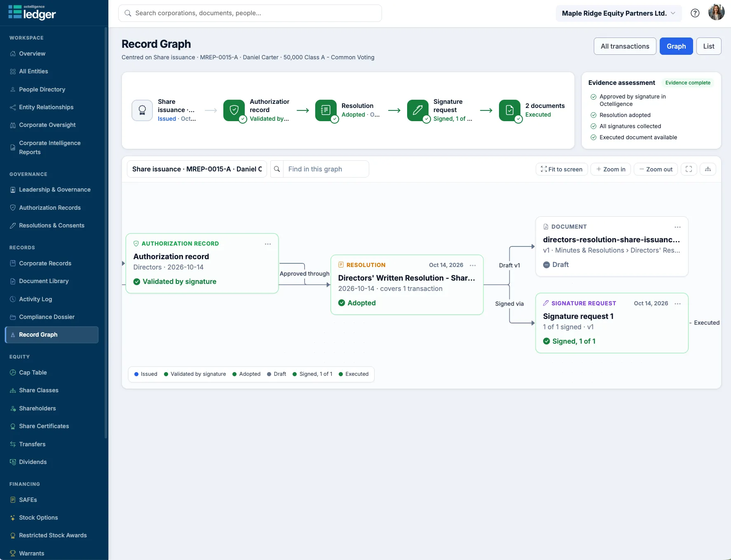Image resolution: width=731 pixels, height=560 pixels.
Task: Open Corporate Records in sidebar
Action: (x=52, y=263)
